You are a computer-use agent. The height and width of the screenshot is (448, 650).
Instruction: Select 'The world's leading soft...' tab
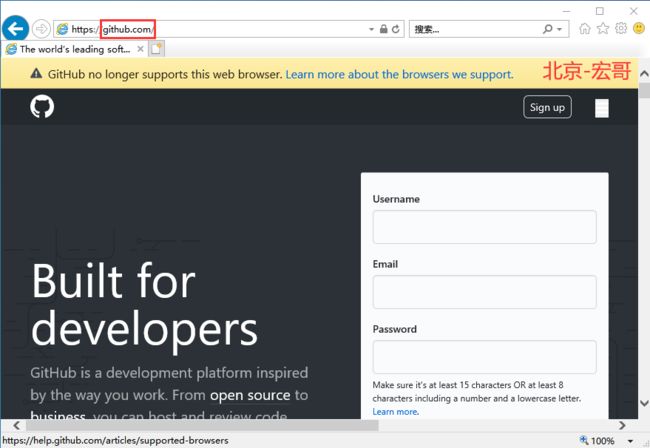(75, 49)
